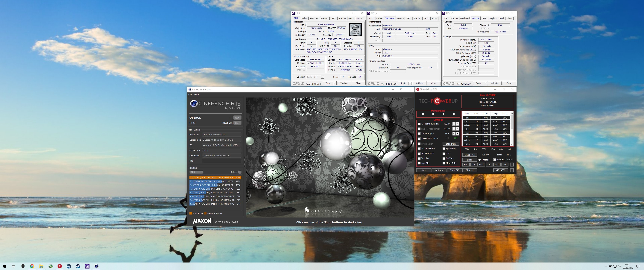Open the green lightning-bolt app in taskbar

pyautogui.click(x=51, y=266)
